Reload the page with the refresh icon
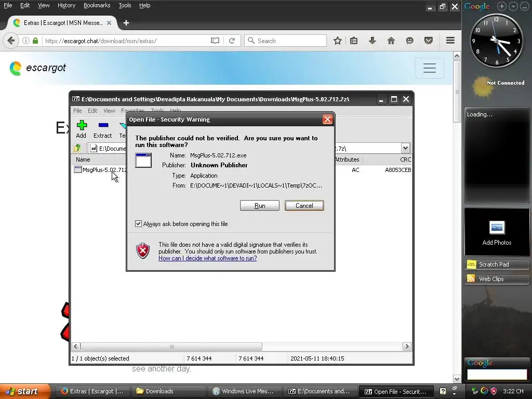Screen dimensions: 532x399 coord(232,41)
